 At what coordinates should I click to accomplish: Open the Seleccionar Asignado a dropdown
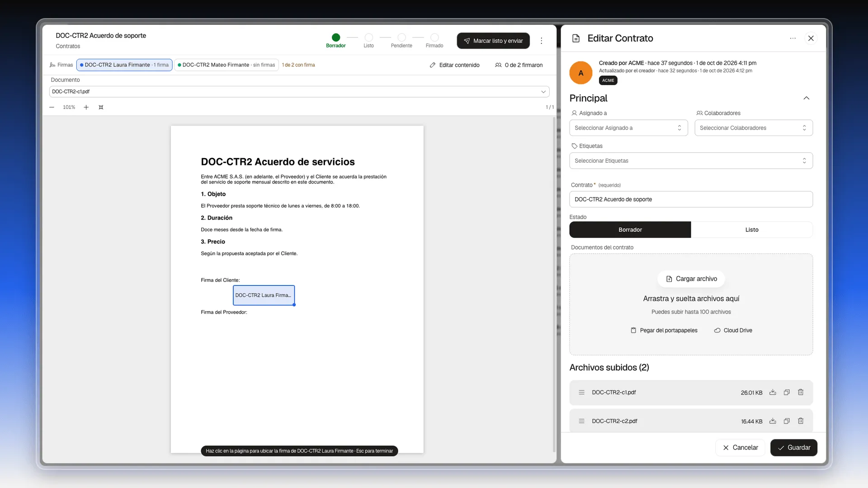(628, 128)
